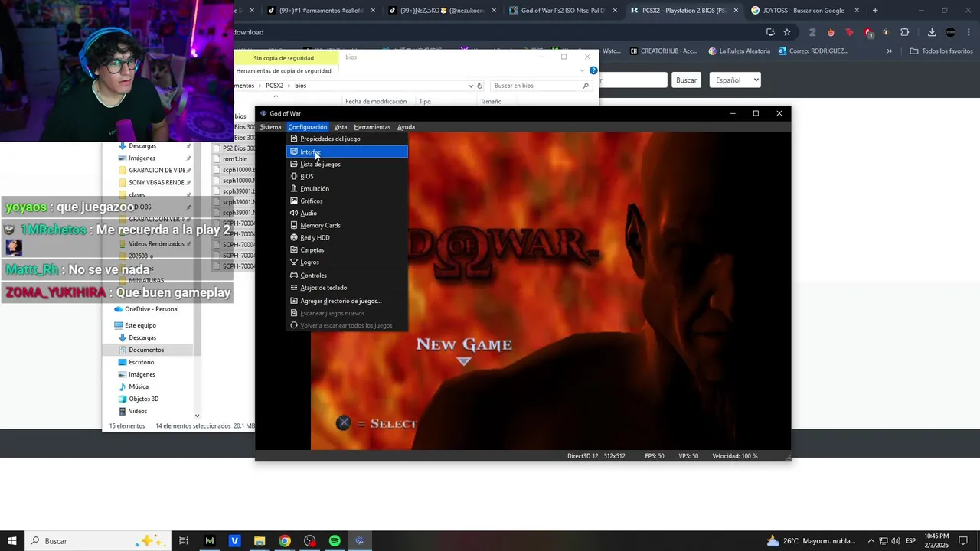Viewport: 980px width, 551px height.
Task: Open Task View on taskbar
Action: coord(184,541)
